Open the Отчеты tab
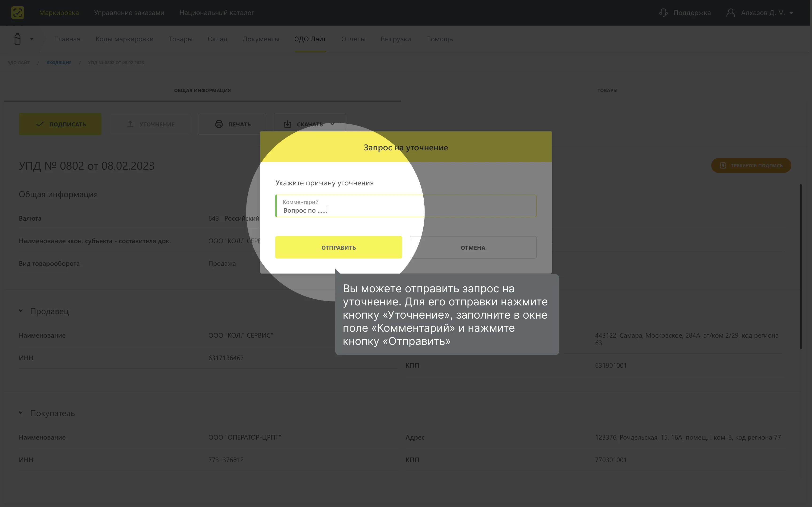This screenshot has width=812, height=507. click(353, 39)
